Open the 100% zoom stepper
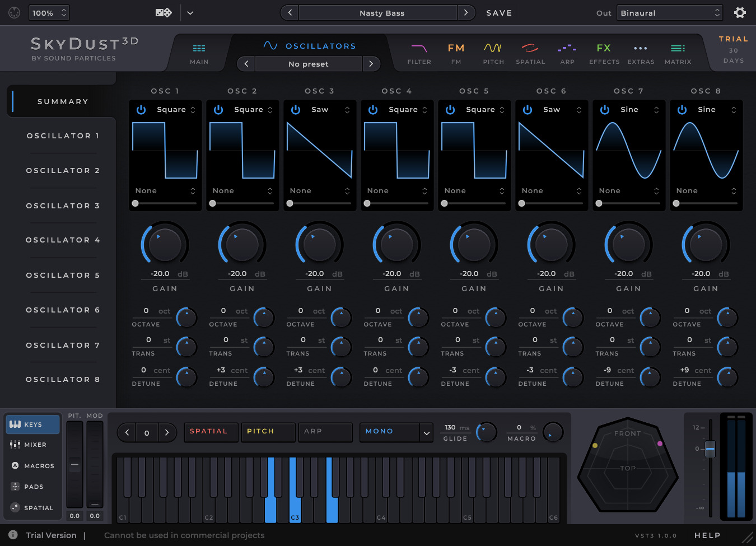756x546 pixels. coord(49,12)
